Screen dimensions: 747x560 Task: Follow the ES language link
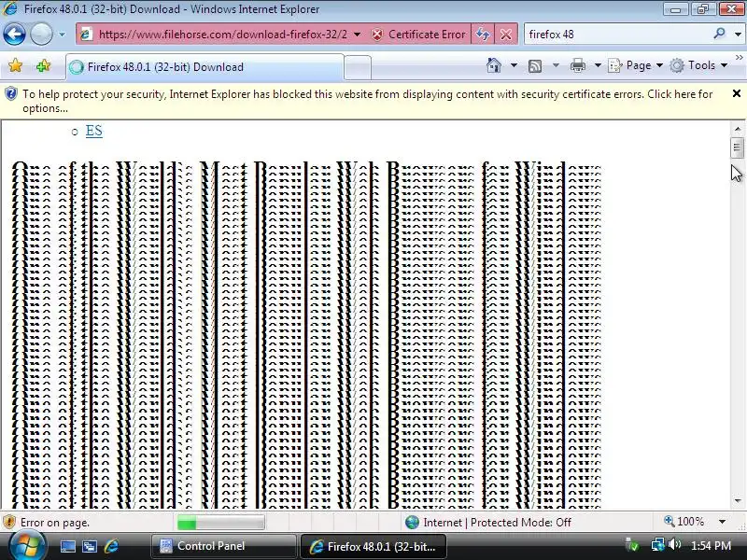tap(94, 131)
